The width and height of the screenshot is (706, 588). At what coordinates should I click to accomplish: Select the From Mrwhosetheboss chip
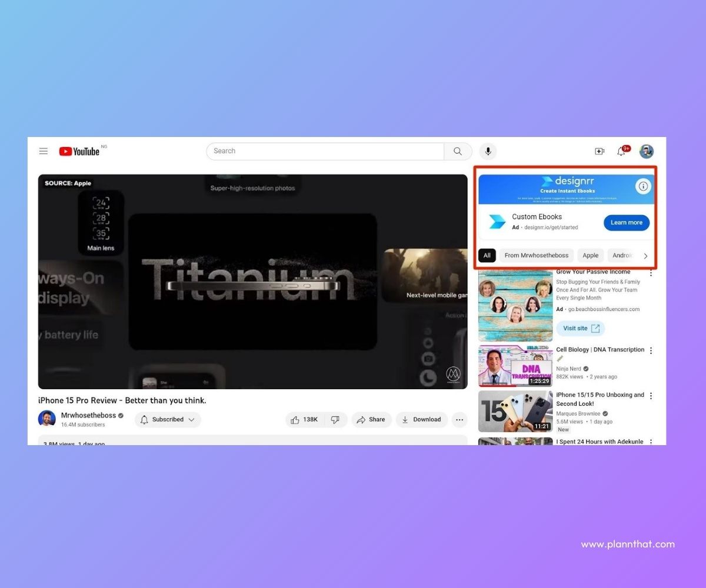coord(537,255)
